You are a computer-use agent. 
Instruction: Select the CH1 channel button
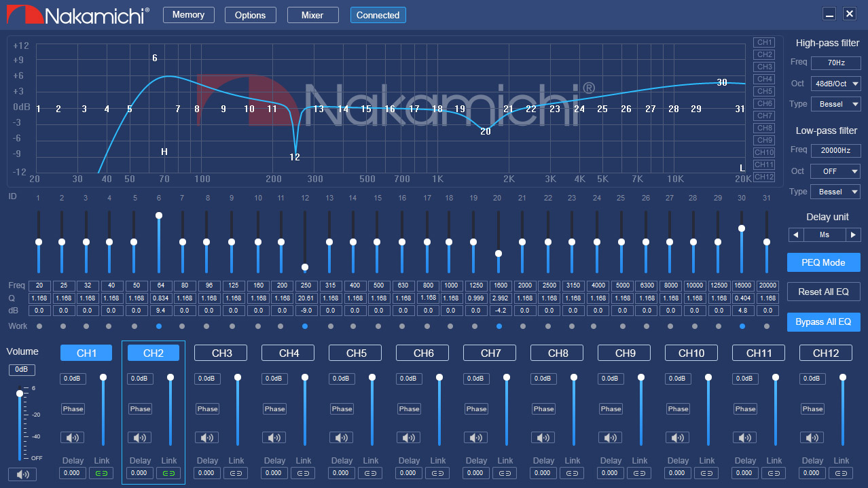[x=86, y=353]
